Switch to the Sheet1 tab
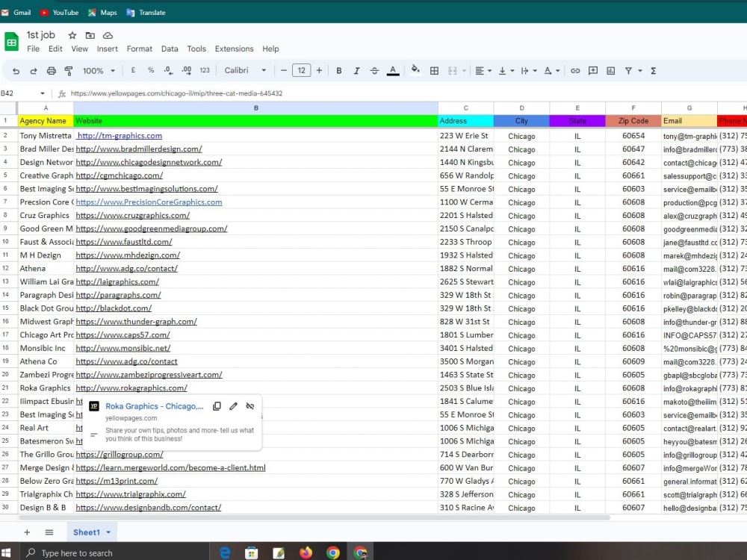This screenshot has width=747, height=560. pyautogui.click(x=87, y=532)
